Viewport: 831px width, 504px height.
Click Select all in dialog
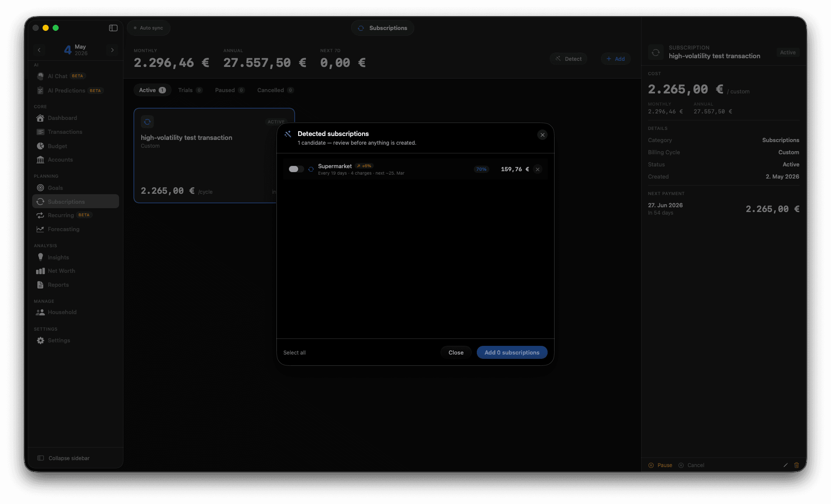pos(294,353)
